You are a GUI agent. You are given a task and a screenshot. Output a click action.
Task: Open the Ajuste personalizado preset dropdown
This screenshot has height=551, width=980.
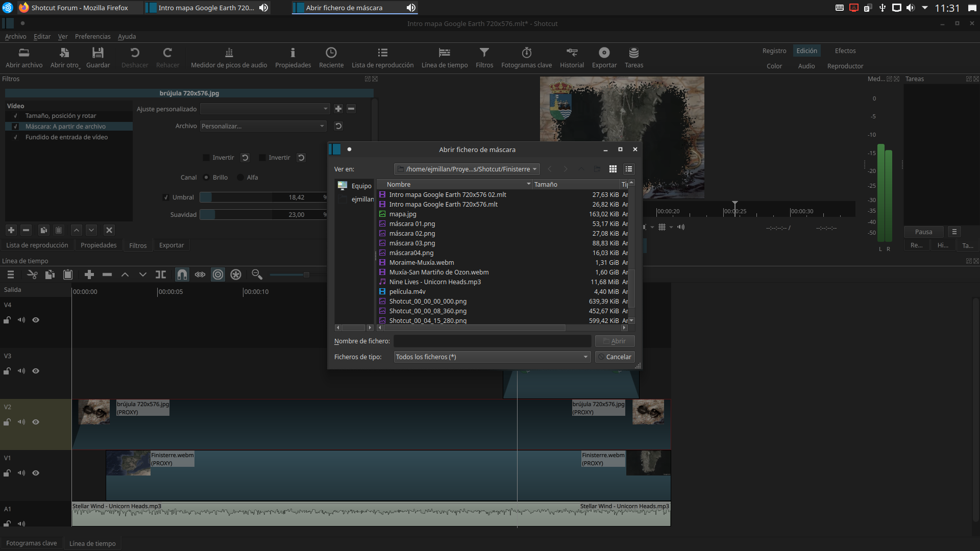(x=264, y=109)
